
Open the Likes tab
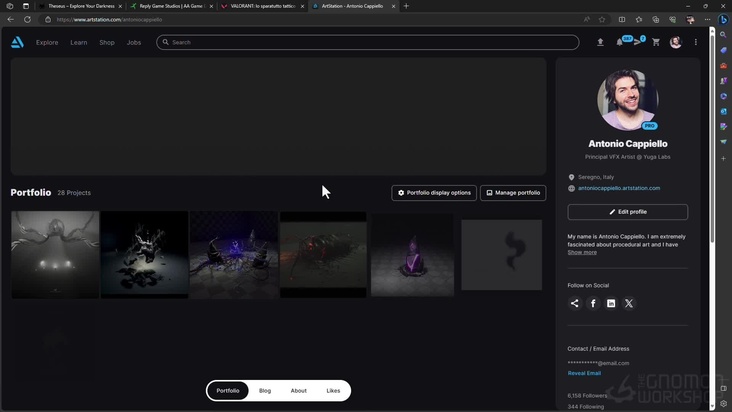pos(333,390)
